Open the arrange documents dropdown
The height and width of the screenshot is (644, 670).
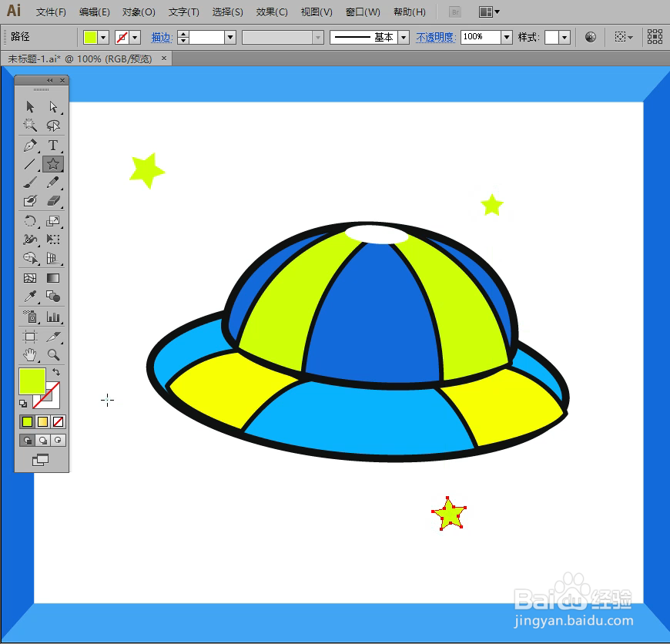click(x=489, y=12)
